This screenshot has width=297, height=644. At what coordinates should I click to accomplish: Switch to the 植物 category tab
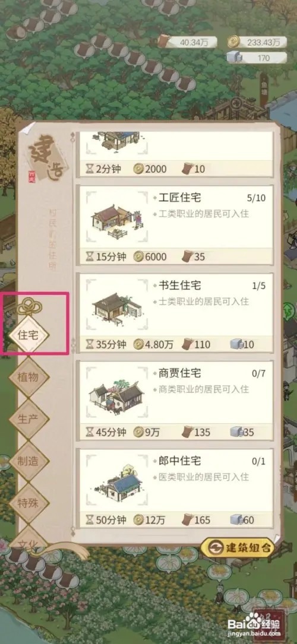(29, 377)
